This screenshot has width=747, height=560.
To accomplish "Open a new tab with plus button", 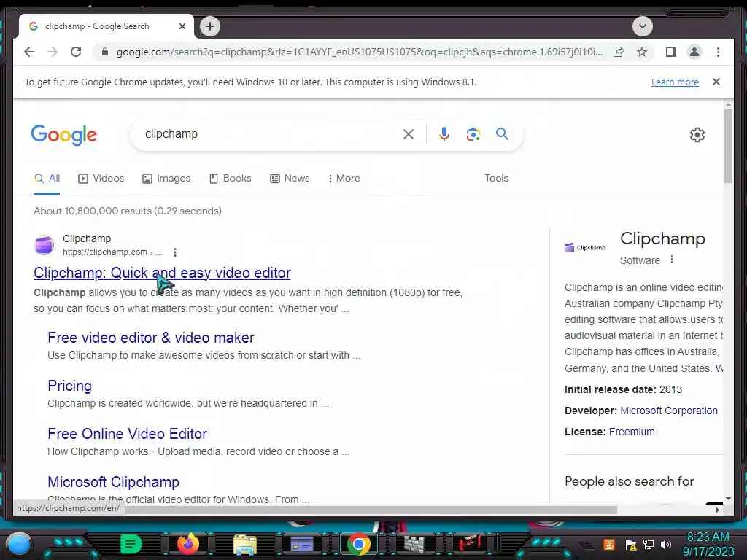I will click(x=210, y=26).
